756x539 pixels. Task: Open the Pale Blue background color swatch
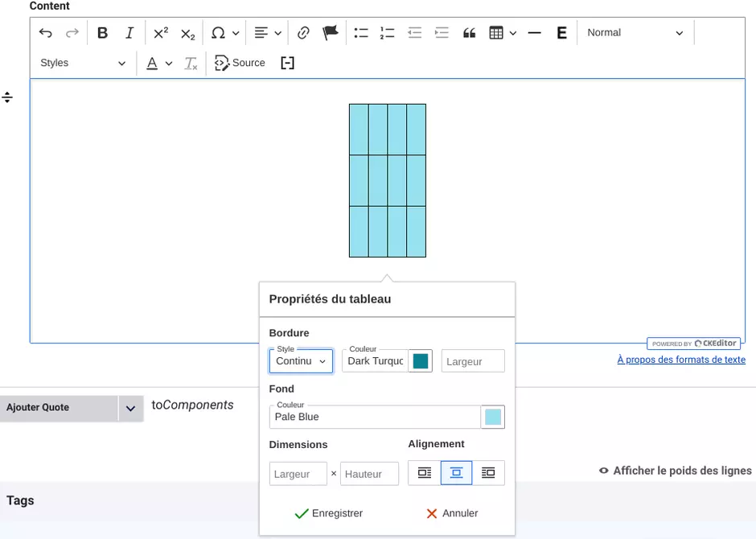[493, 417]
